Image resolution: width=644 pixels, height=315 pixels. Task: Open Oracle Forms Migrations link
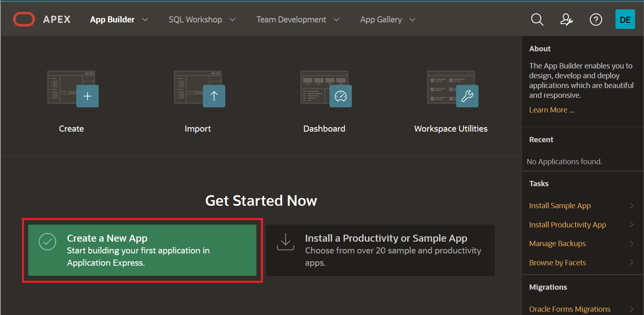pos(570,309)
